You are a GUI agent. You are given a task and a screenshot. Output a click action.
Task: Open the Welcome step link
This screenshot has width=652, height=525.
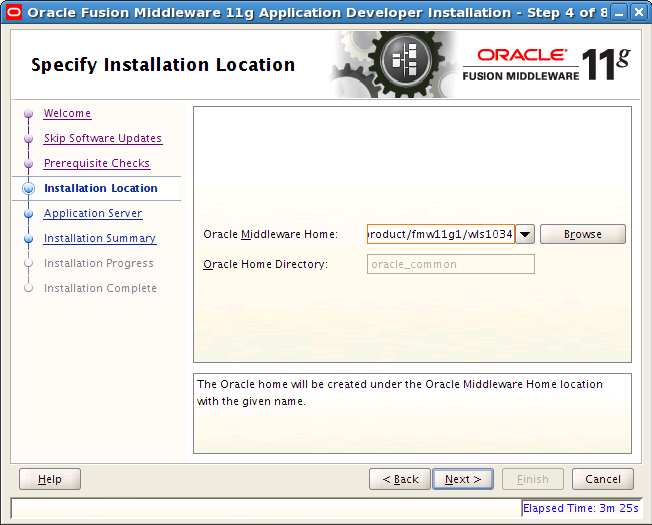67,113
